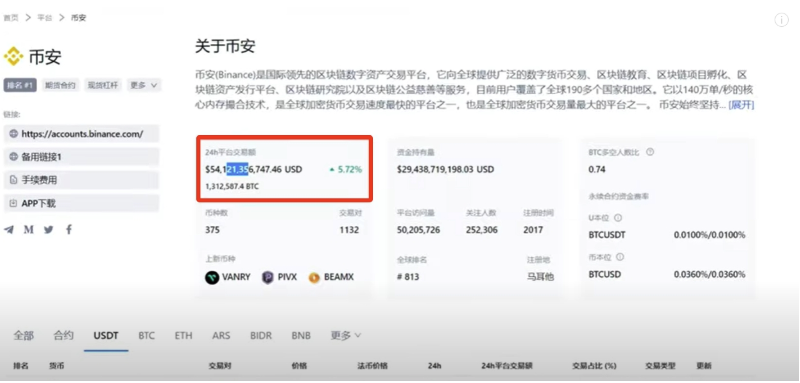Select the VANRY new coin

tap(228, 277)
